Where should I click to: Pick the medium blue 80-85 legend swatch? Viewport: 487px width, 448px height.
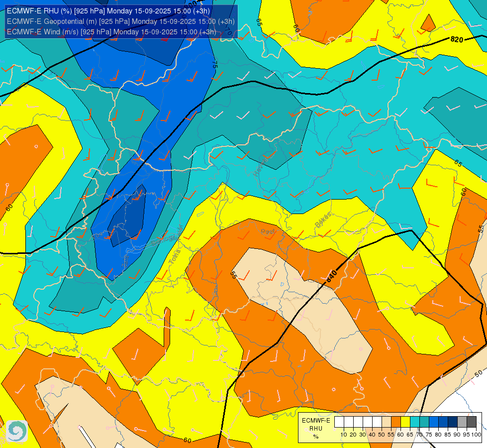point(443,422)
